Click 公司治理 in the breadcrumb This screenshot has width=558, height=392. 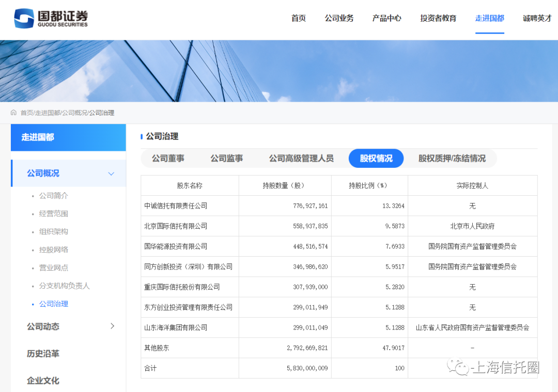[x=102, y=113]
